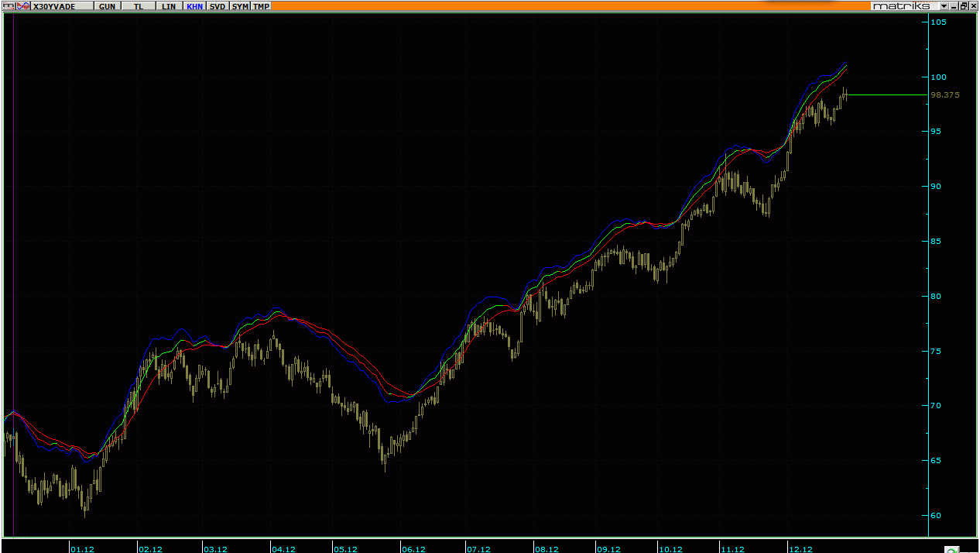Restore the chart window size
The width and height of the screenshot is (980, 553).
coord(964,5)
